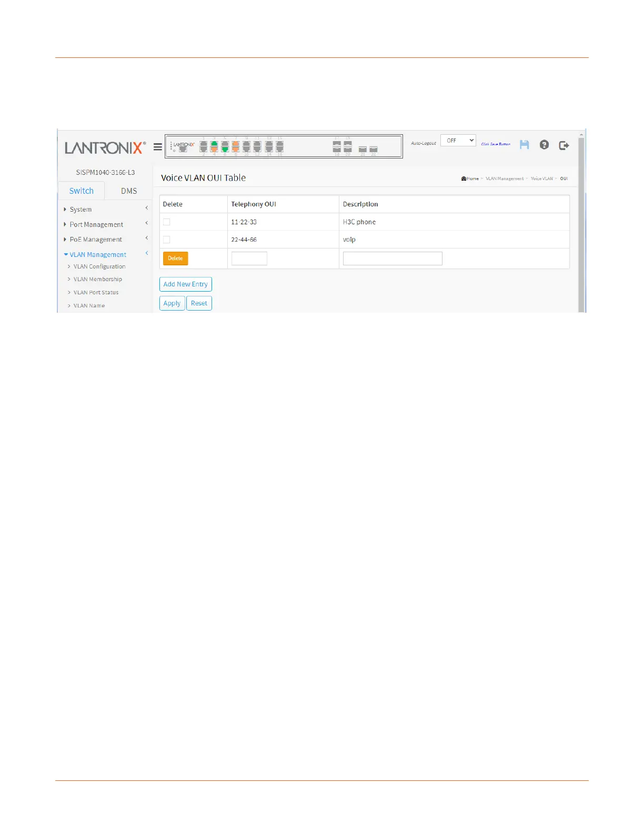The height and width of the screenshot is (834, 644).
Task: Click port 3 on the switch panel
Action: [x=214, y=144]
